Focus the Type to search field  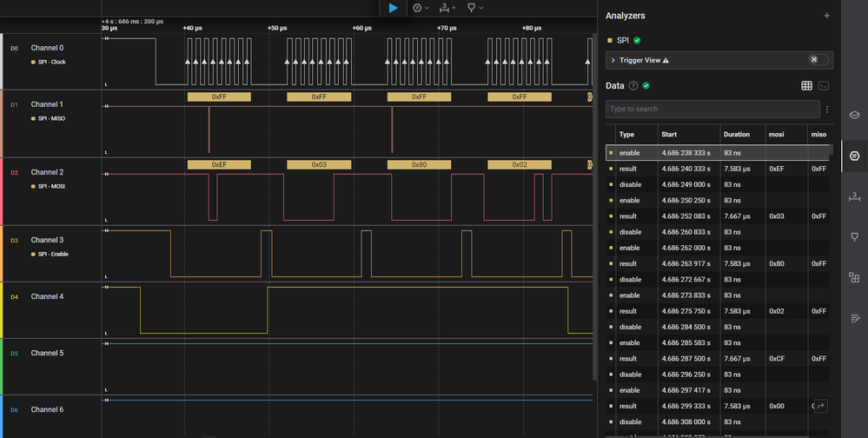(x=712, y=109)
